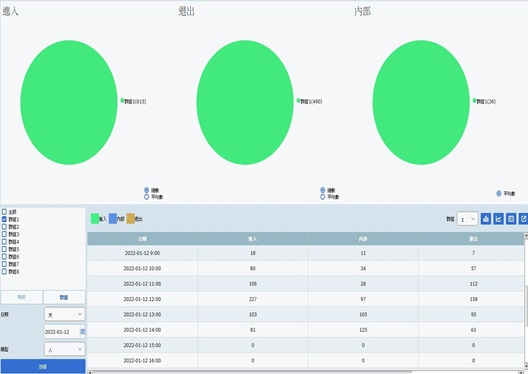Click 內部 value 34 in 10:00 row
The width and height of the screenshot is (528, 374).
[x=363, y=268]
